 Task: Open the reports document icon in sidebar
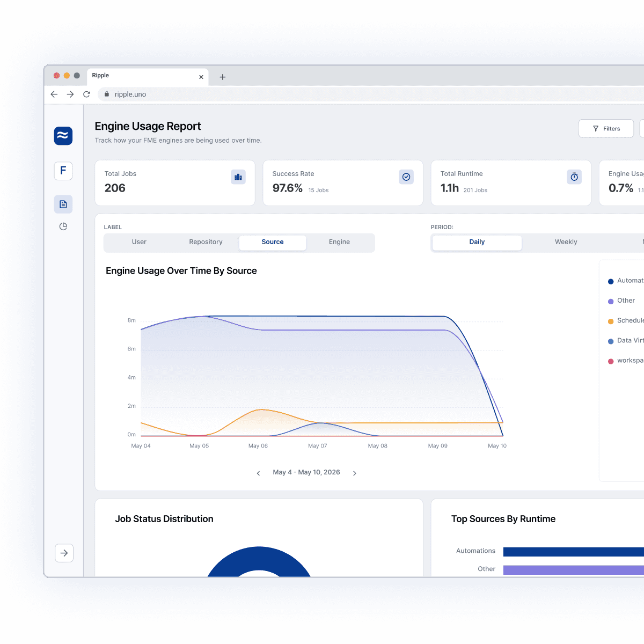click(63, 204)
